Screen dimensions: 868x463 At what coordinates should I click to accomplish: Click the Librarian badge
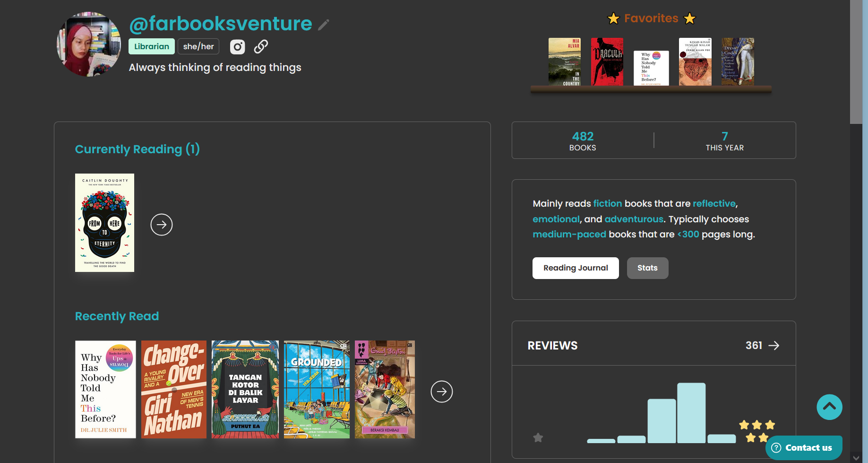[152, 46]
